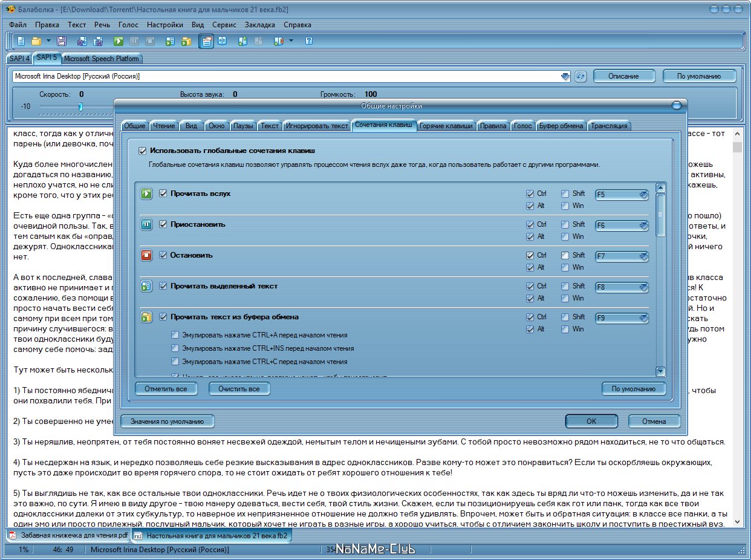Click the green Read Aloud play icon

coord(119,41)
